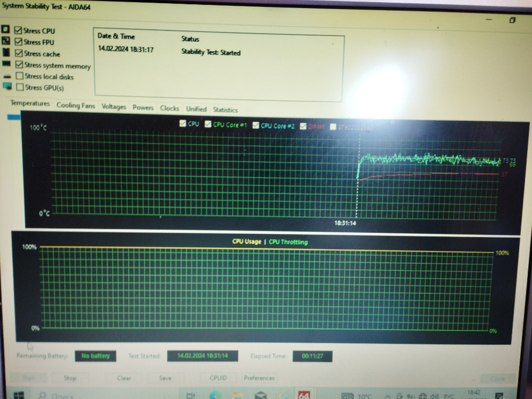Screen dimensions: 532x399
Task: Click the Test Started value '14.02.2024 18:31:14'
Action: (203, 356)
